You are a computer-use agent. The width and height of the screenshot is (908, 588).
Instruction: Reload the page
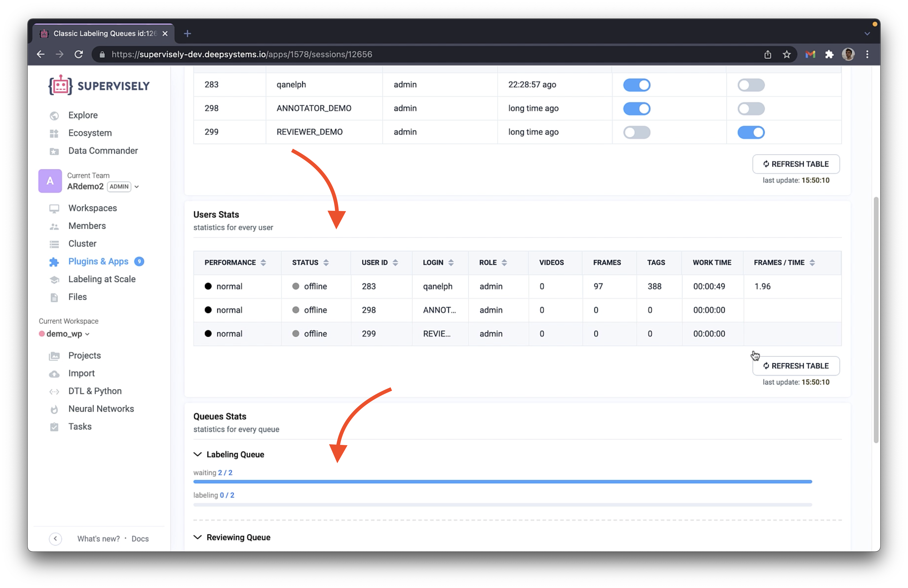(79, 55)
